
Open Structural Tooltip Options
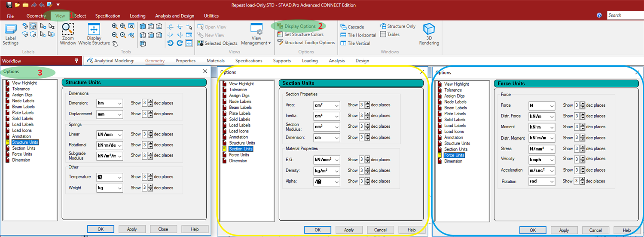coord(305,43)
